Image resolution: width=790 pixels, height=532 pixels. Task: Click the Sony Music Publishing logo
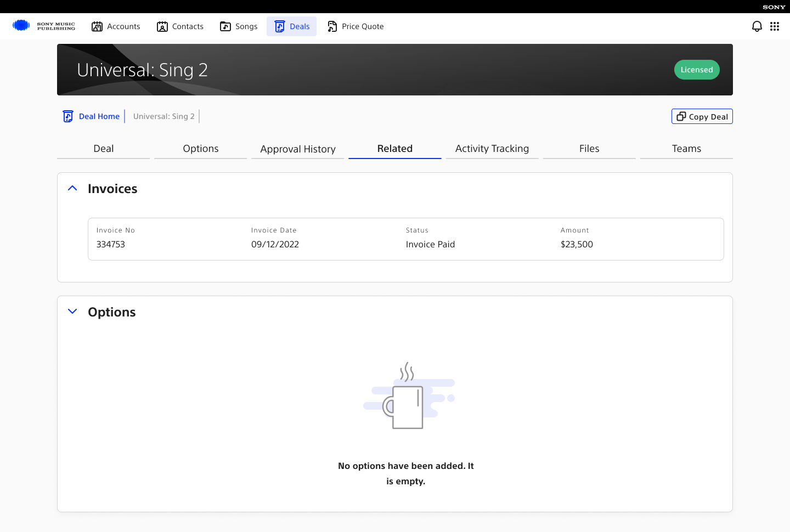[44, 26]
